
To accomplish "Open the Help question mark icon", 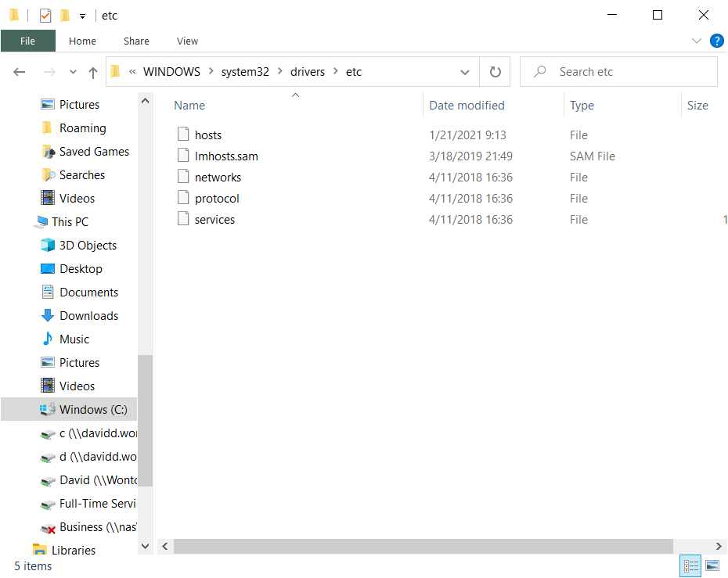I will click(x=716, y=41).
